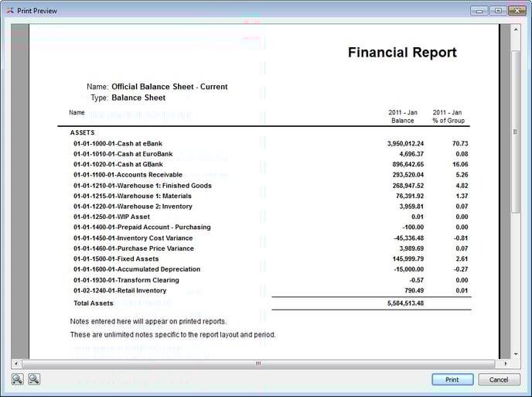Click the Financial Report heading
This screenshot has width=532, height=397.
coord(402,53)
